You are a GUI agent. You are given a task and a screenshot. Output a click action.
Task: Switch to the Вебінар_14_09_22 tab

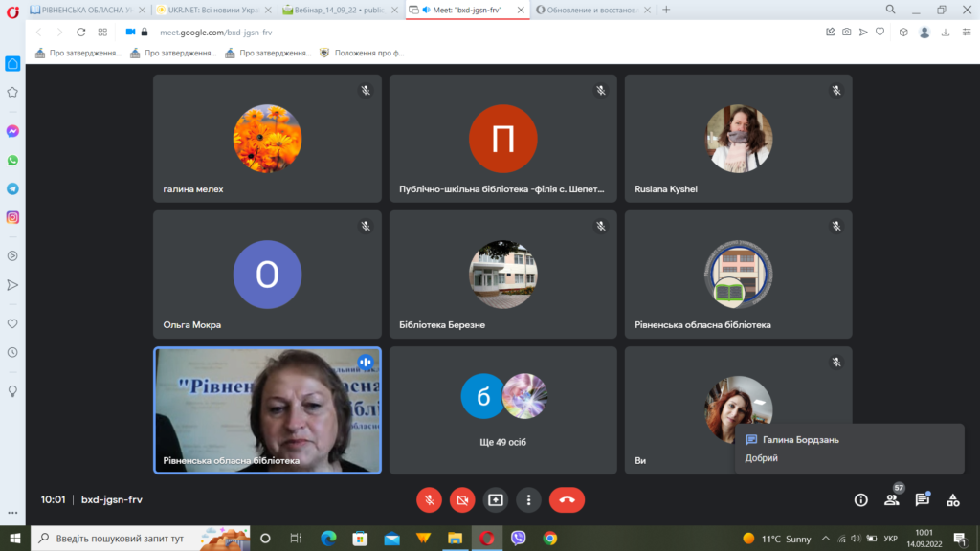pos(340,10)
